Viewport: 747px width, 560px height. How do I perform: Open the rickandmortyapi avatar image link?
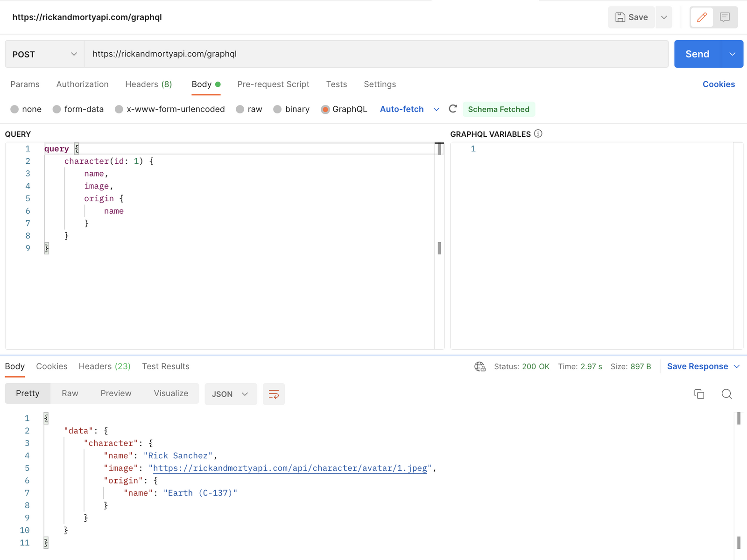coord(290,468)
